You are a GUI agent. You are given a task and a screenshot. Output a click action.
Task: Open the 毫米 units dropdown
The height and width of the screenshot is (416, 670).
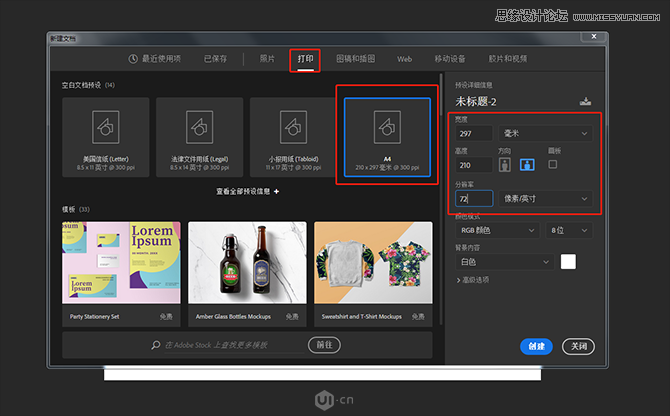click(x=546, y=134)
